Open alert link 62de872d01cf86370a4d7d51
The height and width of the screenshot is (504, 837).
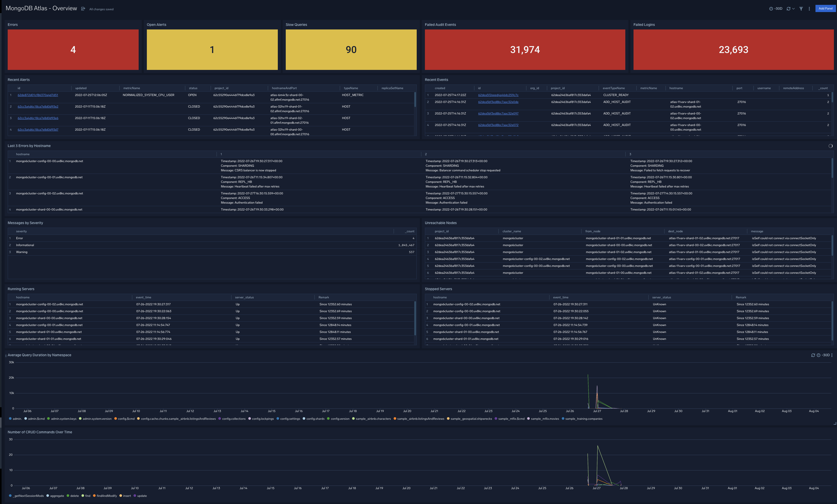pyautogui.click(x=38, y=95)
